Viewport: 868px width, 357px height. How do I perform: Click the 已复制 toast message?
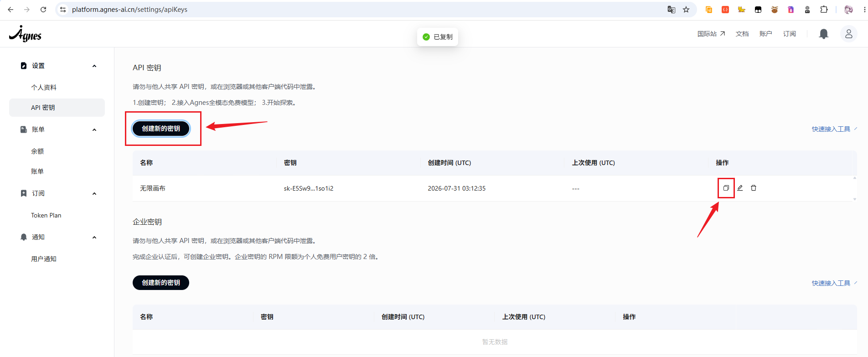tap(438, 37)
